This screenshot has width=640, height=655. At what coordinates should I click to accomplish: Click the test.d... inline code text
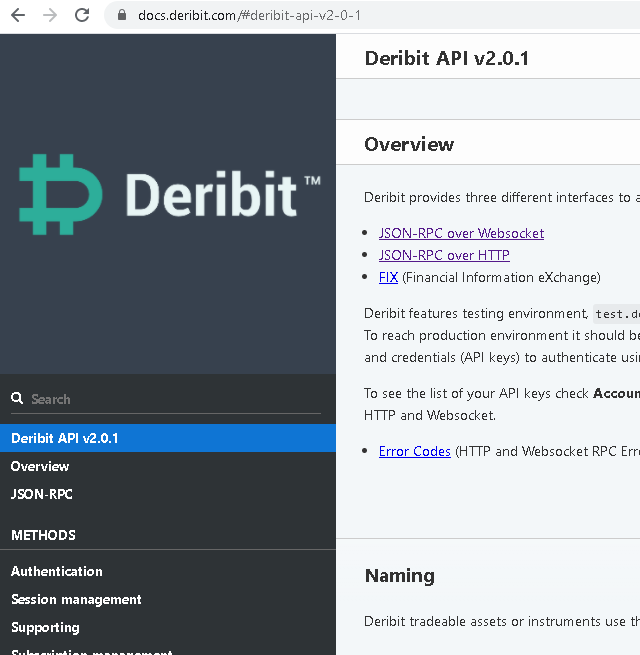click(x=617, y=314)
